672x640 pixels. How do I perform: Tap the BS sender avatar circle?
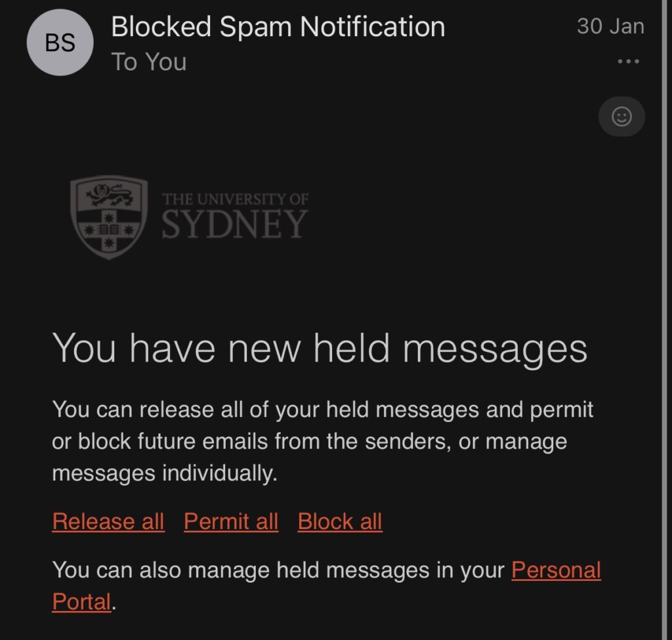60,42
